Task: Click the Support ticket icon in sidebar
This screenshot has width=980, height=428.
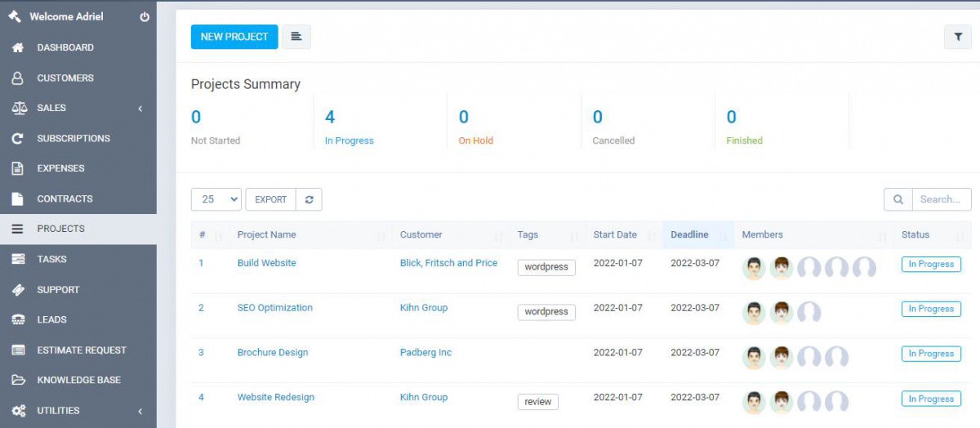Action: (x=18, y=290)
